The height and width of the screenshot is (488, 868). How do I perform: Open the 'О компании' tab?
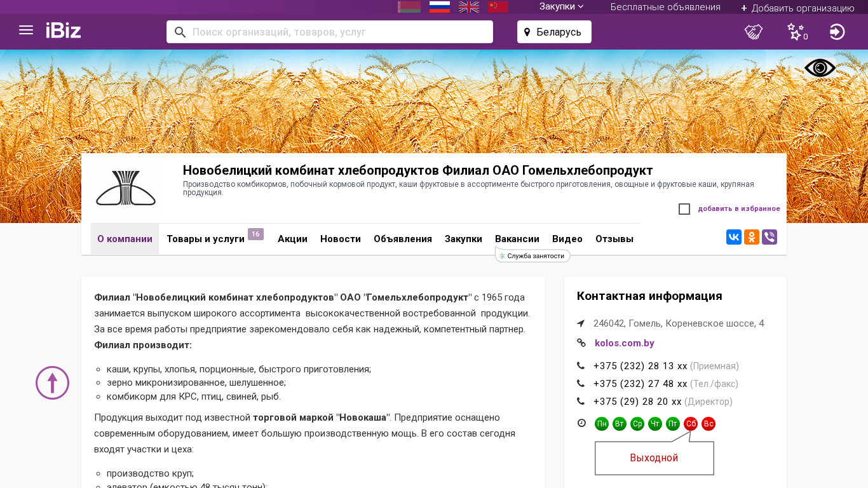coord(125,239)
